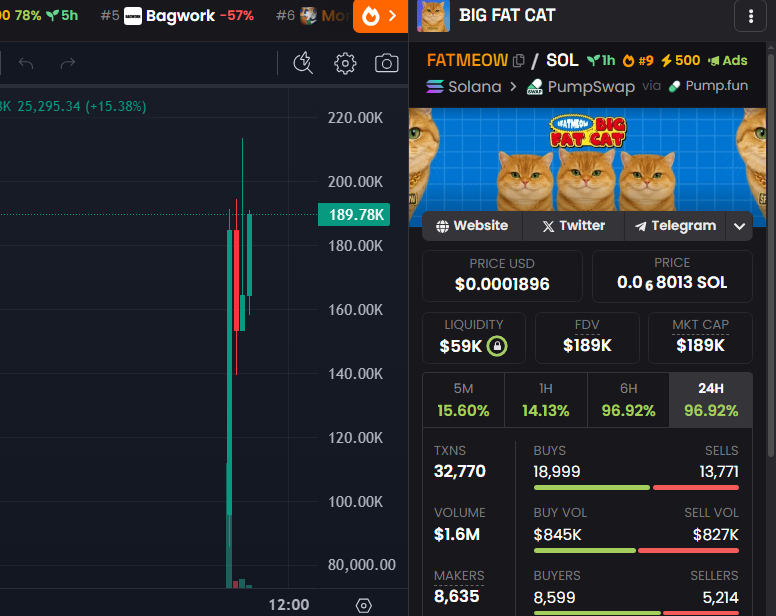Select the 1H timeframe tab
The width and height of the screenshot is (776, 616).
point(546,400)
